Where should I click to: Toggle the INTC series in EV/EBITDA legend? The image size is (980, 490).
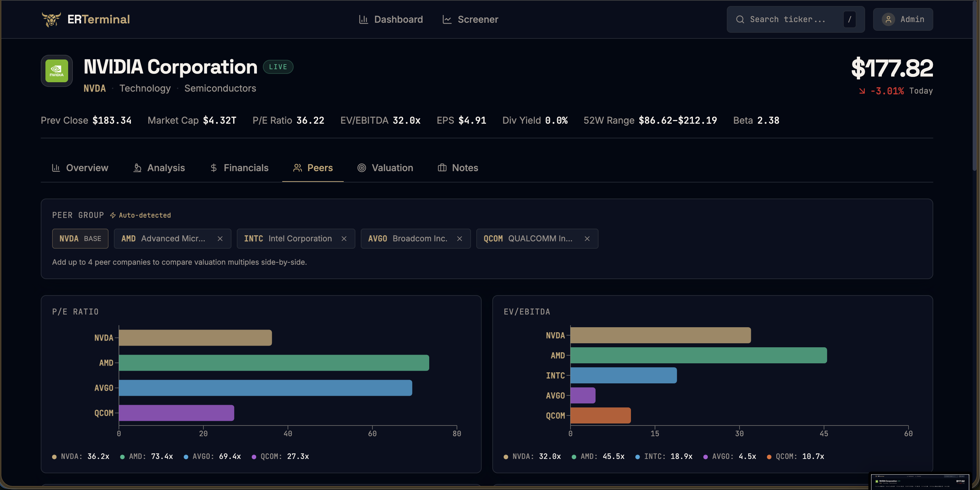click(663, 456)
